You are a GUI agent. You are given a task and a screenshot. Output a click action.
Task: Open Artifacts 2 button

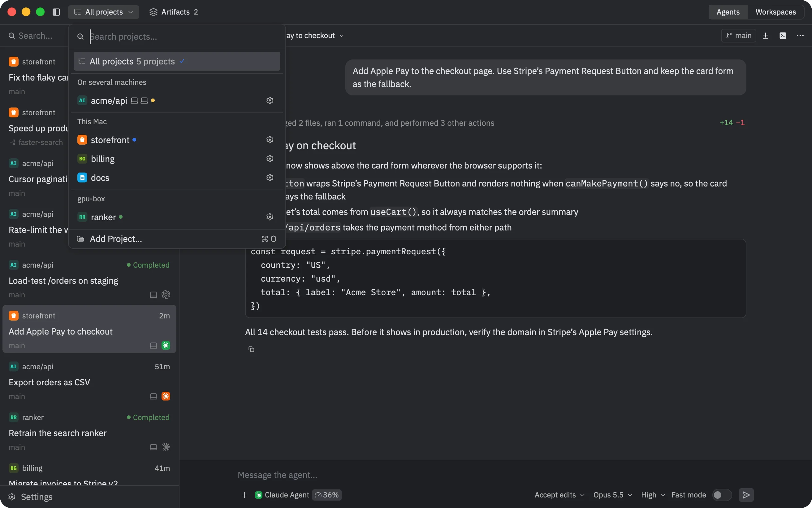[174, 12]
